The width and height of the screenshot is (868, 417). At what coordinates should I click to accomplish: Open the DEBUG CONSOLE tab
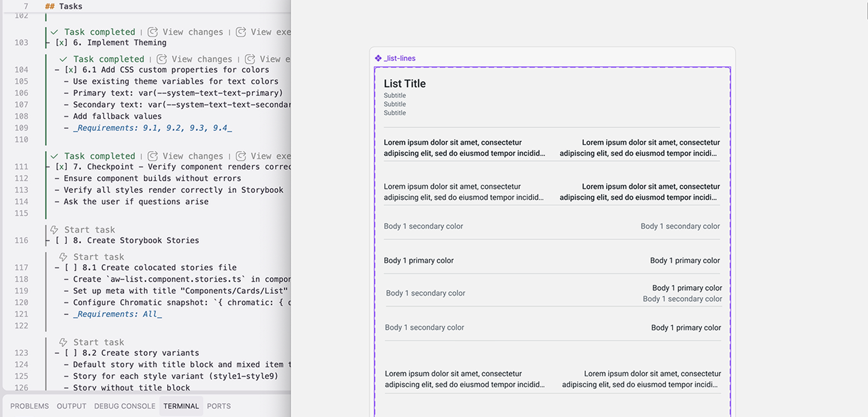tap(125, 406)
